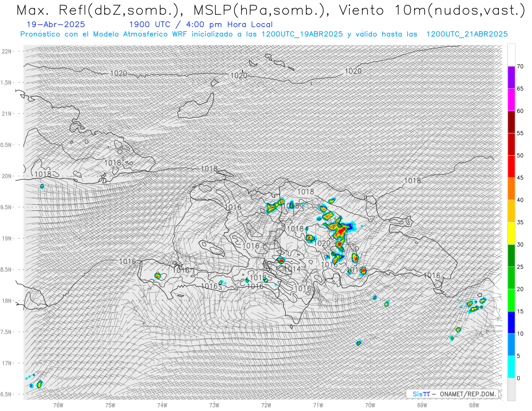Pick the dark maroon 55-60 dBZ swatch
Screen dimensions: 532x411
pos(511,122)
